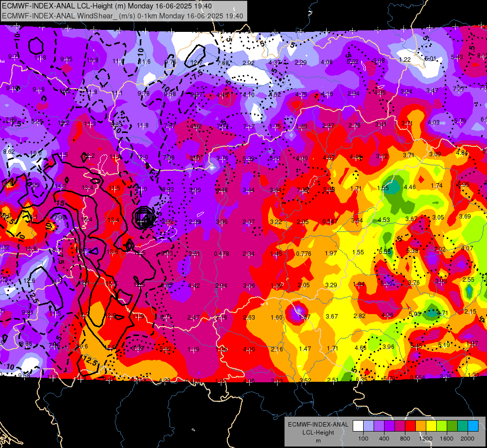Click the LCL-Height title line at top
The height and width of the screenshot is (448, 487).
tap(107, 6)
